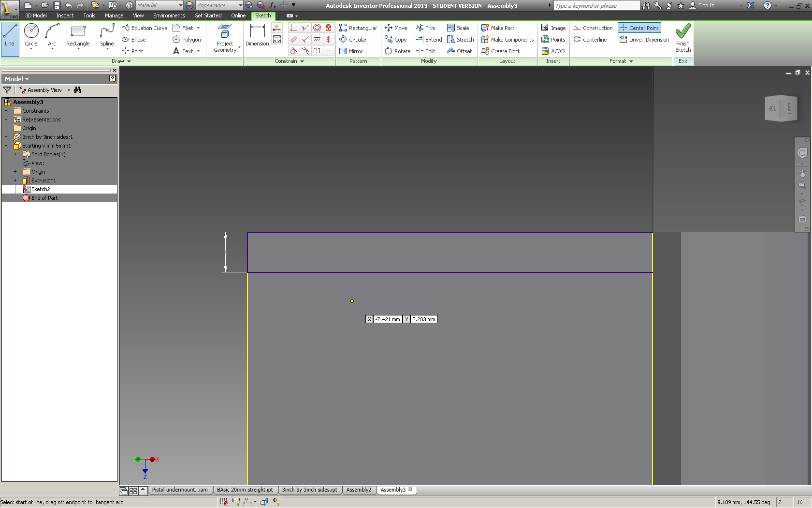
Task: Apply the Fix (lock) constraint
Action: 329,28
